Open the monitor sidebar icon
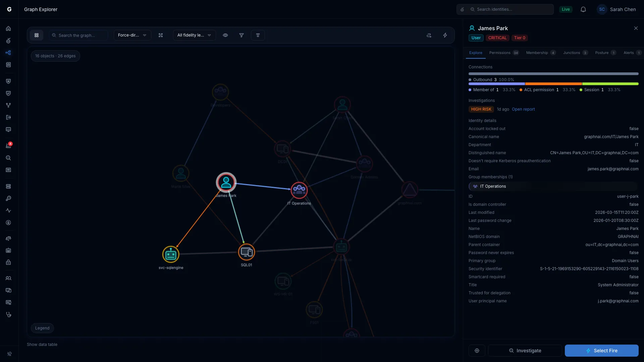Viewport: 644px width, 362px height. [8, 129]
